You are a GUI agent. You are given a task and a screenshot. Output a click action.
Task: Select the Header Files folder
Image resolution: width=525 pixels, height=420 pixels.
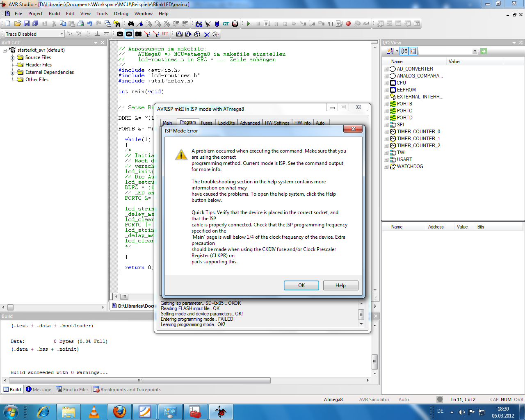point(39,65)
